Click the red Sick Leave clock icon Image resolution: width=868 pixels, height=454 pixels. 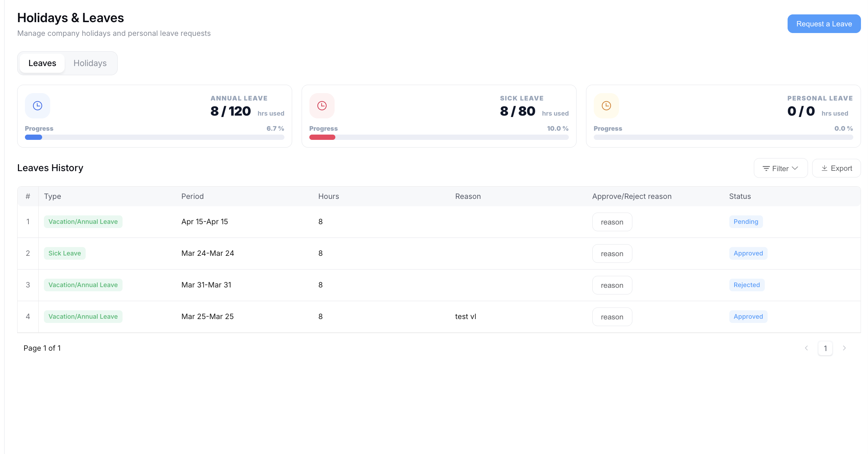pos(322,106)
